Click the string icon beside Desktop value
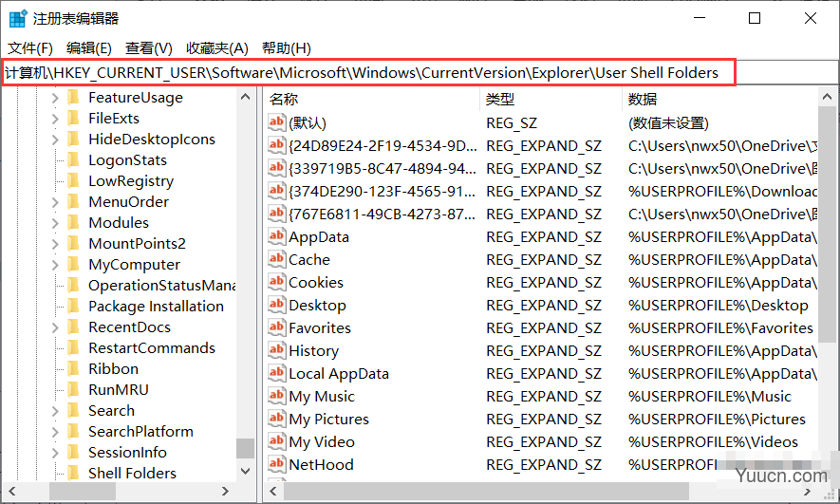This screenshot has width=840, height=504. point(276,305)
